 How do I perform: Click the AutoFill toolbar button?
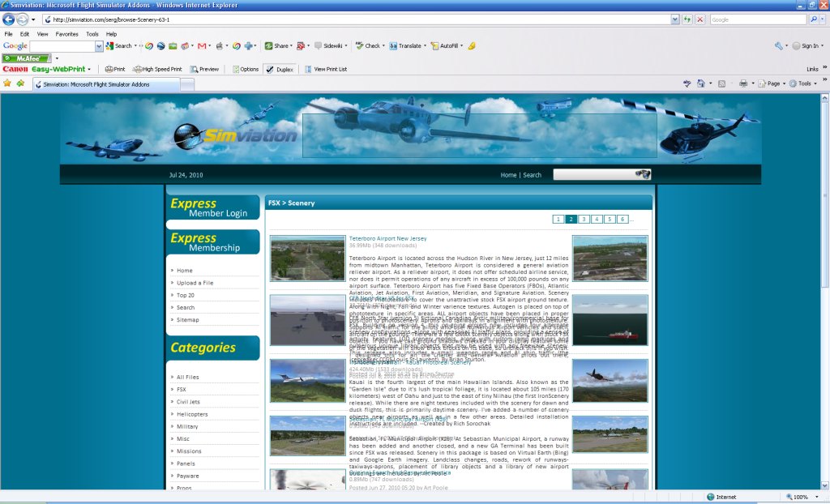[445, 46]
